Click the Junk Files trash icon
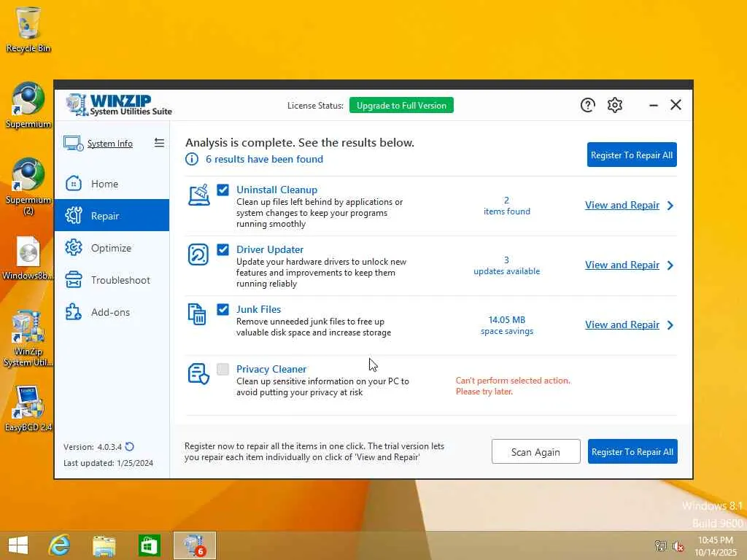Image resolution: width=747 pixels, height=560 pixels. tap(197, 314)
